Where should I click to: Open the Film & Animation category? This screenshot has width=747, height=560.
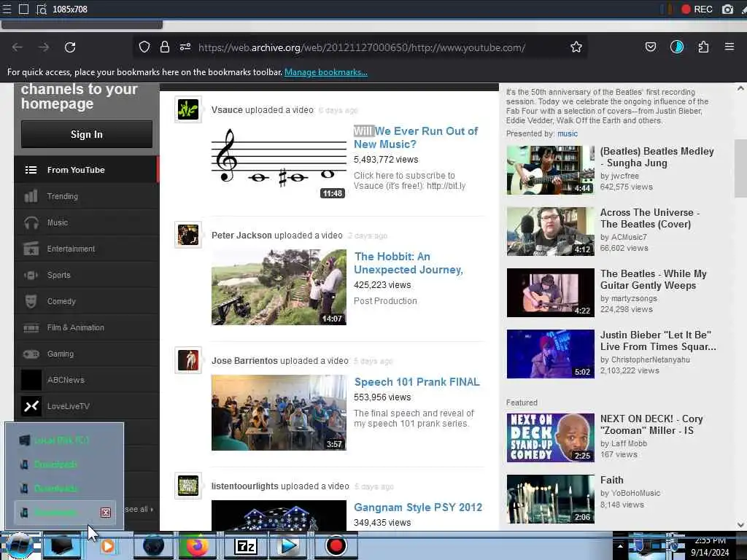point(86,327)
